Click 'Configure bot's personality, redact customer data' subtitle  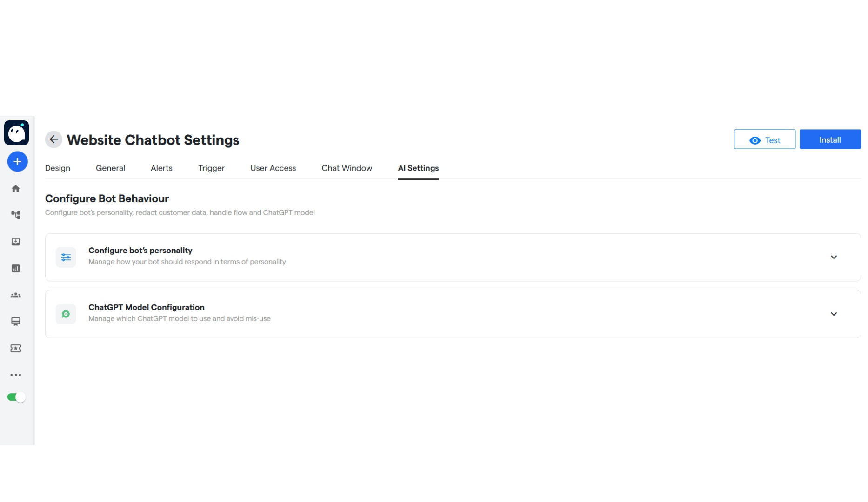coord(180,212)
